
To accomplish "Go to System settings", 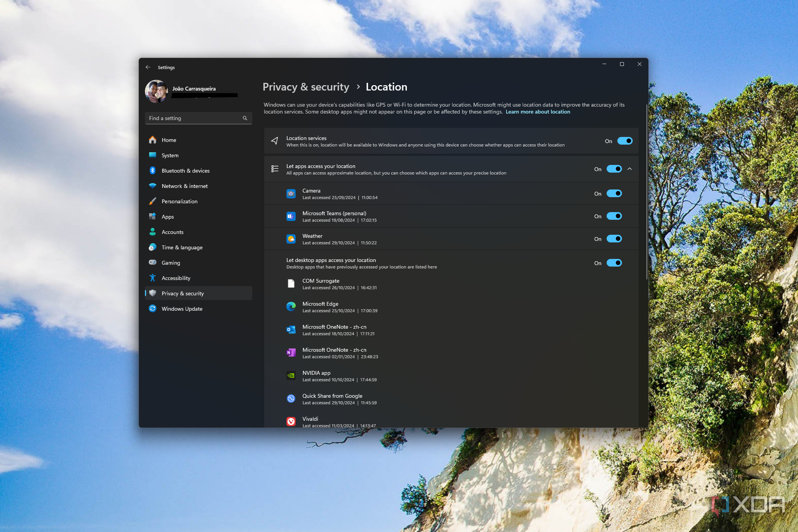I will pos(198,155).
